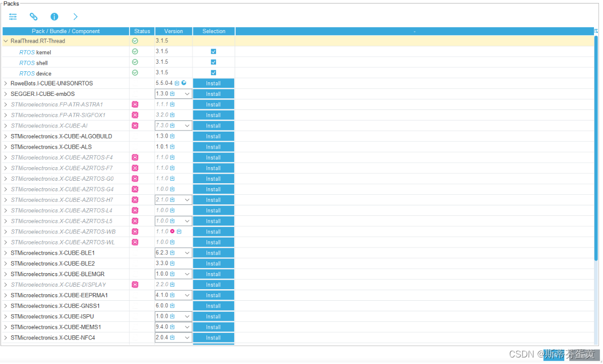Screen dimensions: 603x364
Task: Click the Selection column header
Action: pyautogui.click(x=214, y=31)
